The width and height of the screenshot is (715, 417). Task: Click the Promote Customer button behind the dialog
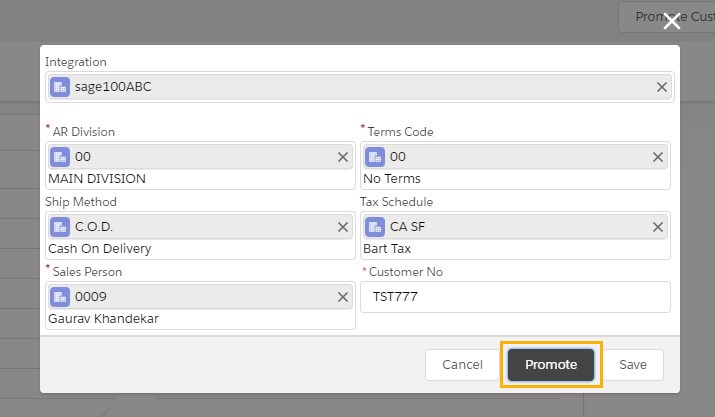(667, 17)
